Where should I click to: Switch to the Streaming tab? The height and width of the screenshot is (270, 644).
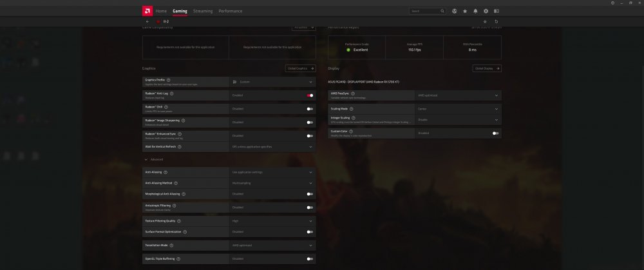[x=203, y=11]
